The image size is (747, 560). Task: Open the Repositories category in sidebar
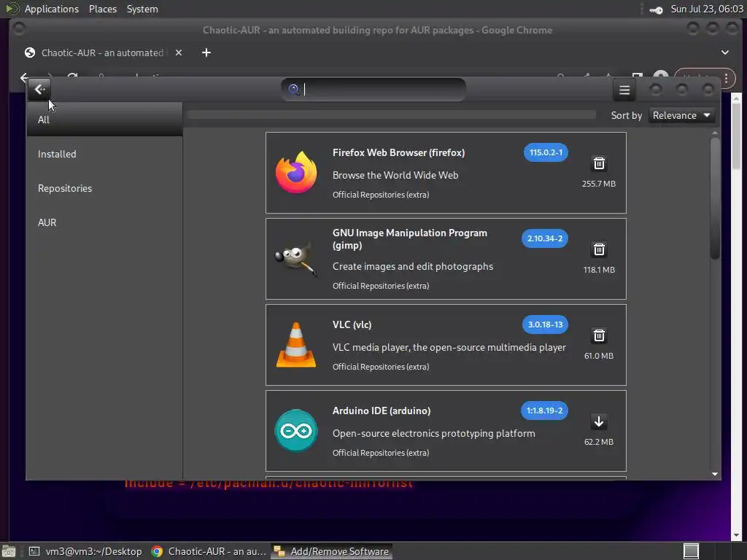[104, 188]
